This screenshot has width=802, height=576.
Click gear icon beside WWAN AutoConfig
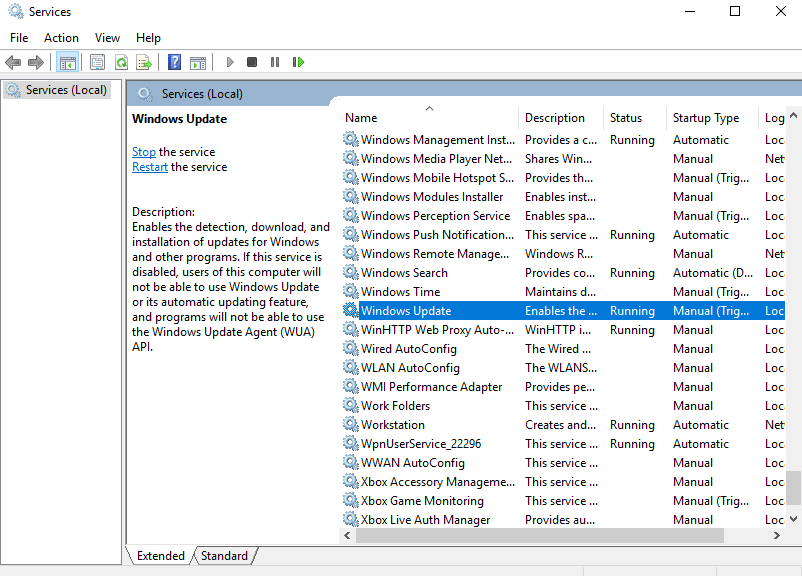(350, 462)
